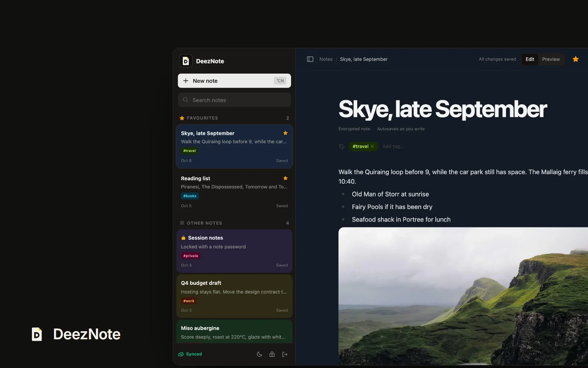Click the tag icon beside #travel

pyautogui.click(x=342, y=146)
